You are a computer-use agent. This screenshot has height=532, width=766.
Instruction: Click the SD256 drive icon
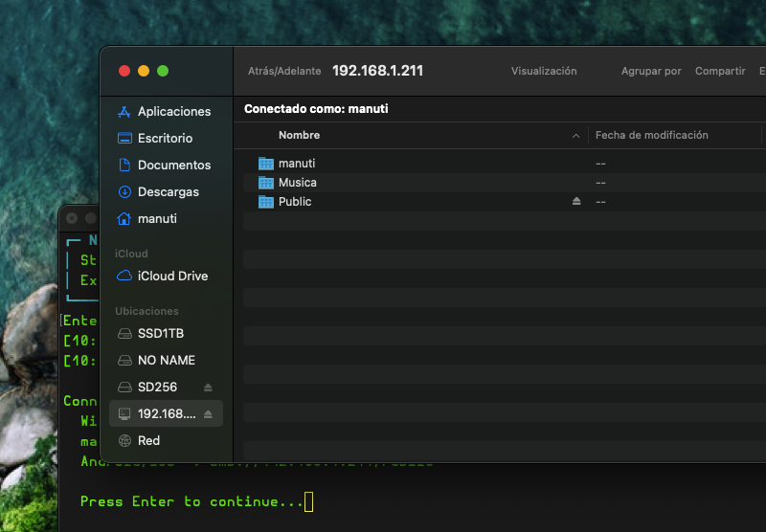click(124, 388)
